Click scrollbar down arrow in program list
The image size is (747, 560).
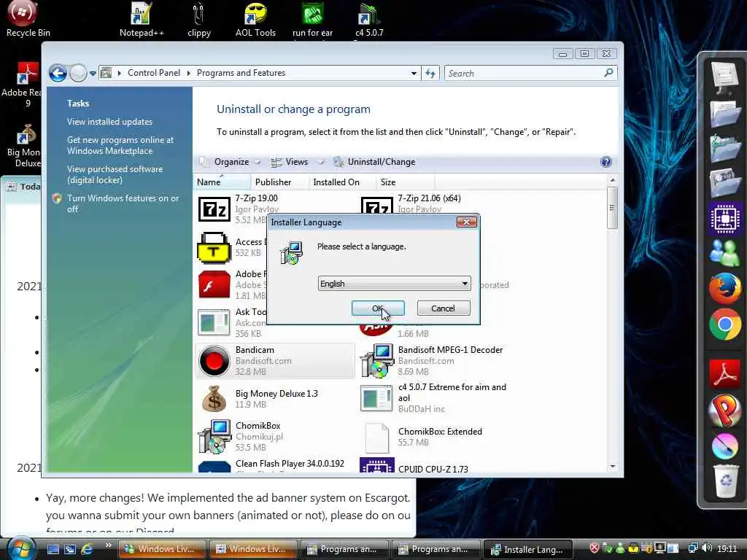(613, 467)
